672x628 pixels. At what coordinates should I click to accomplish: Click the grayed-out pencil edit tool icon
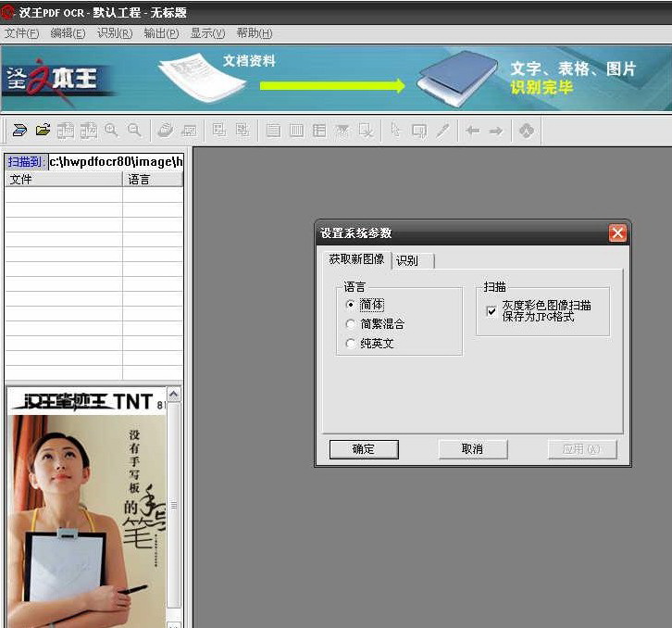tap(442, 131)
